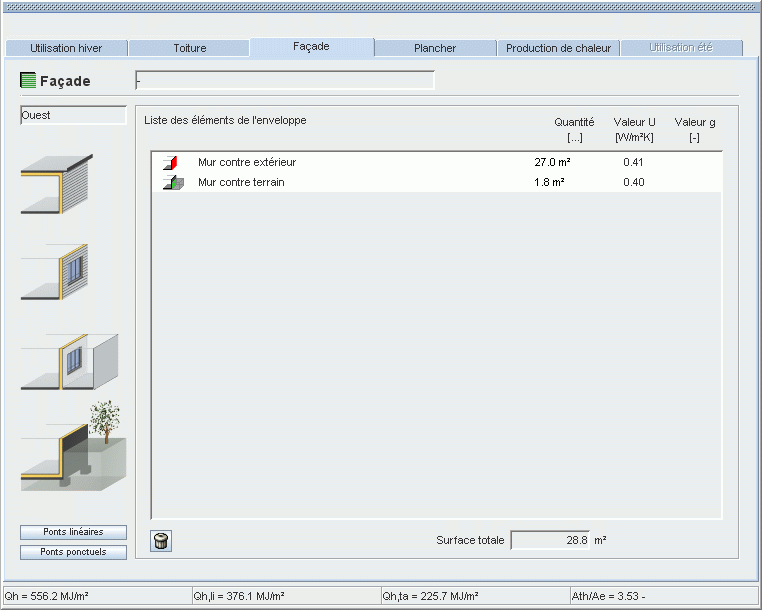Click the Surface totale value field

[550, 540]
